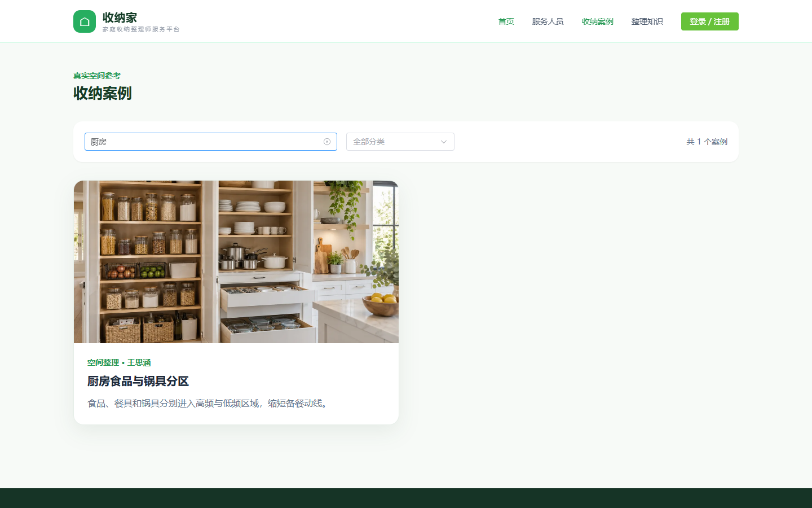812x508 pixels.
Task: Click the dropdown chevron arrow icon
Action: [444, 142]
